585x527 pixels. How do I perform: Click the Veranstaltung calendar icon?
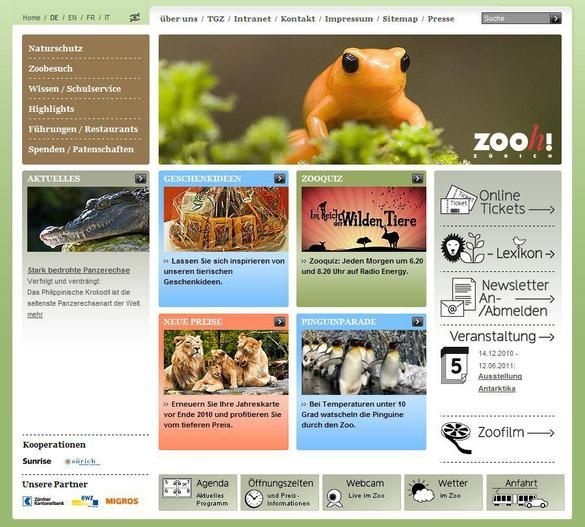pyautogui.click(x=454, y=365)
